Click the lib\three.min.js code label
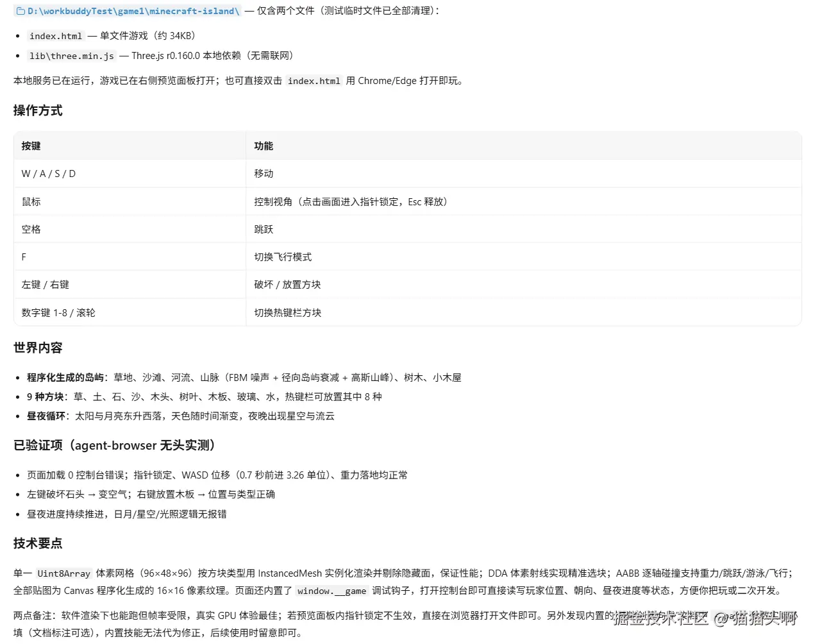 [72, 56]
